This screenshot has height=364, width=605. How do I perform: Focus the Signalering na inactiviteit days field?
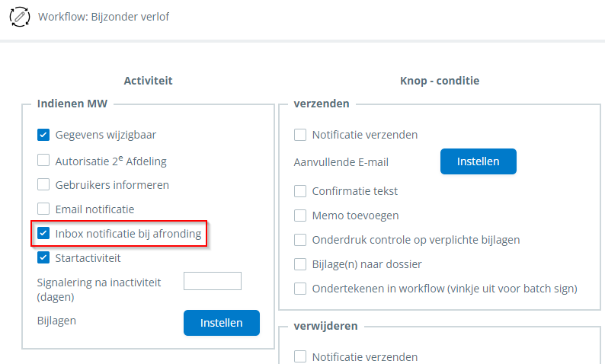[213, 281]
